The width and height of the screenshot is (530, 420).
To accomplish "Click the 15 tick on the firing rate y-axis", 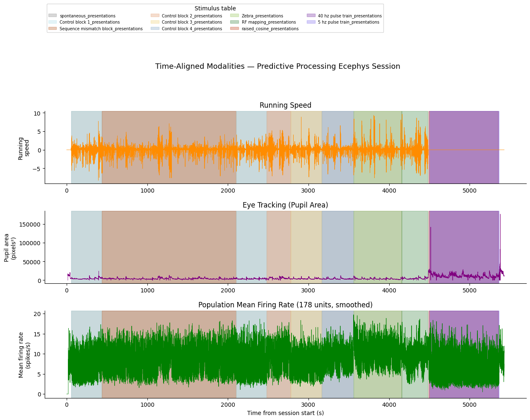I will [x=37, y=334].
